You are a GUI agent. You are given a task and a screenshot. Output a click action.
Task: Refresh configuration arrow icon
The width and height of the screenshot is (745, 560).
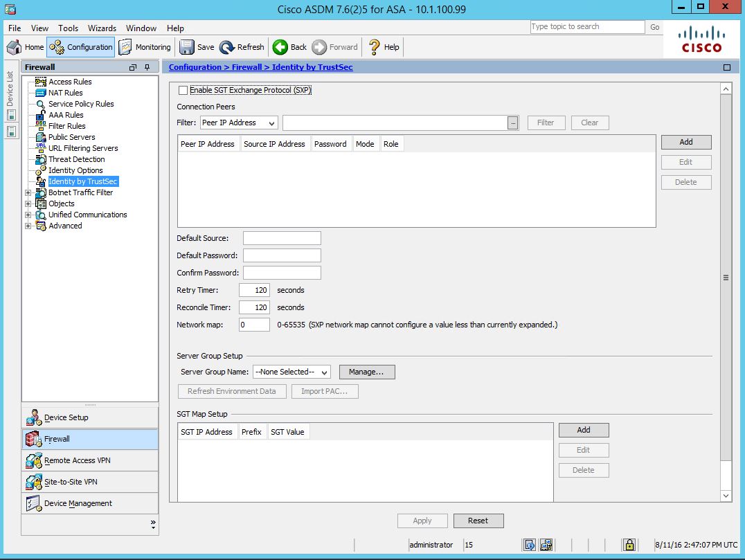pos(227,47)
